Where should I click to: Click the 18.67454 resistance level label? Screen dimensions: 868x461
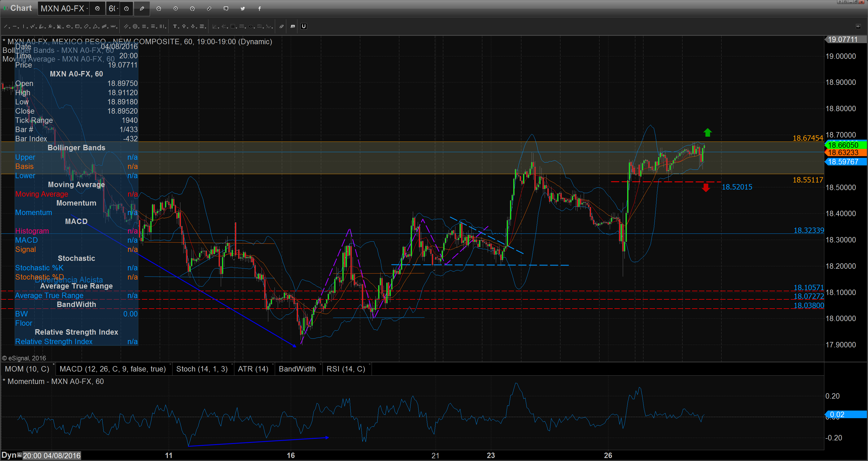point(808,138)
